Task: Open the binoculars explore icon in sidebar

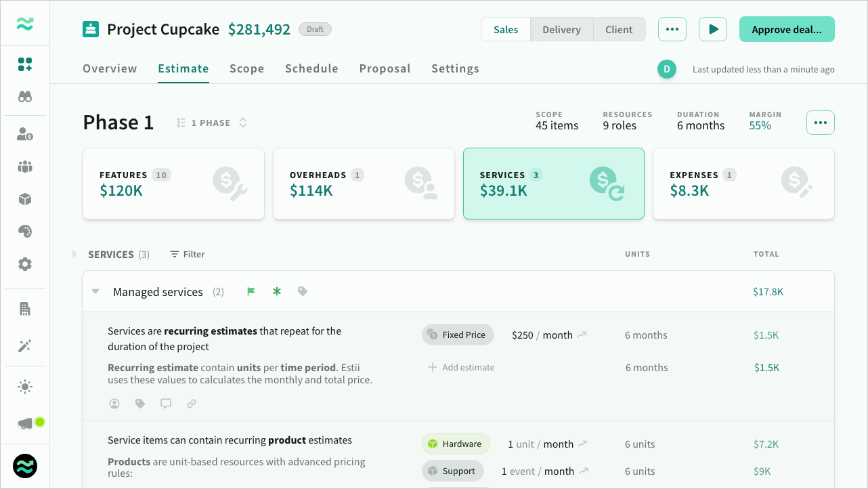Action: pyautogui.click(x=25, y=97)
